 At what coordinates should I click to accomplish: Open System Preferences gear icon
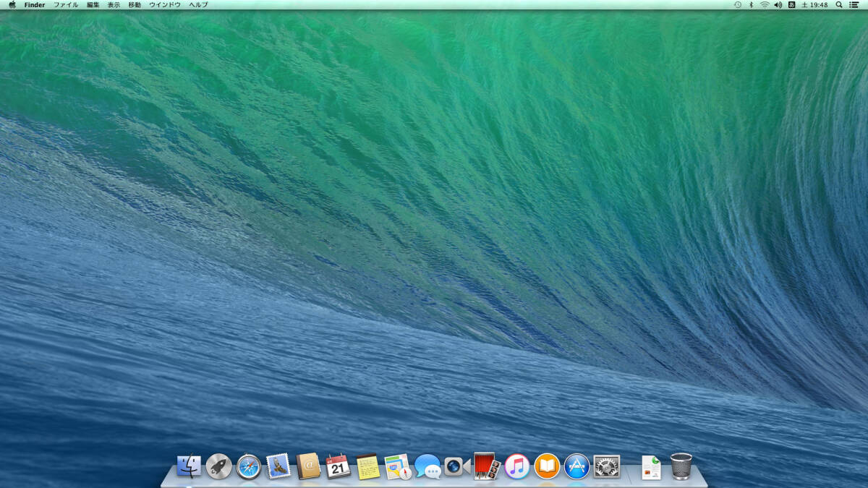coord(607,466)
